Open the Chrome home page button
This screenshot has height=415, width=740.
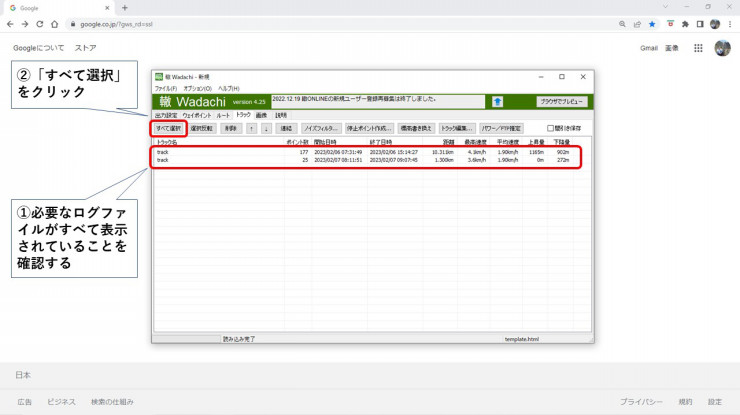pos(55,24)
